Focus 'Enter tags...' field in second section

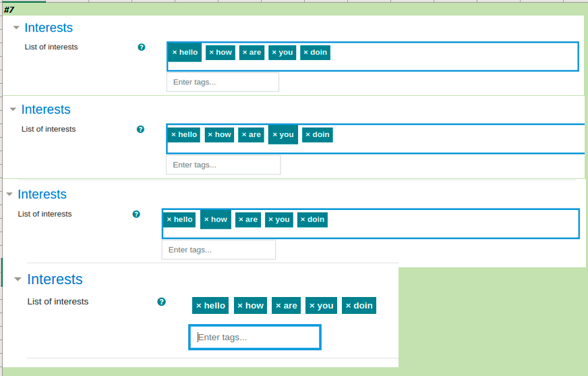[x=223, y=165]
